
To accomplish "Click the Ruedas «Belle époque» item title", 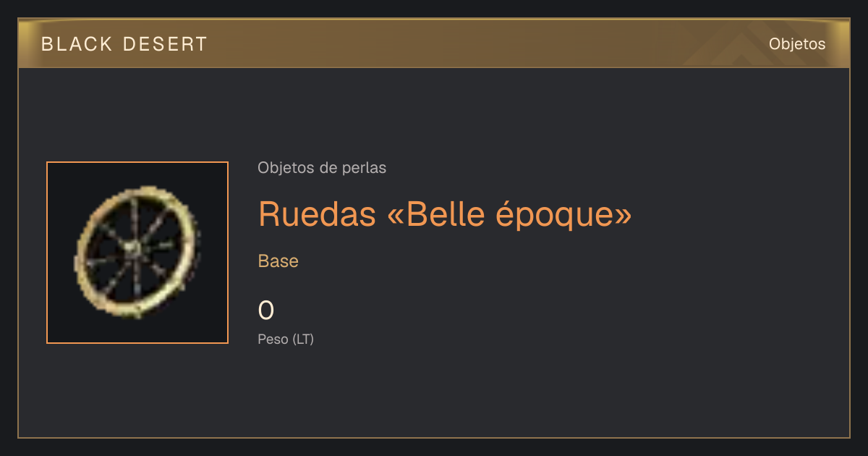I will pos(445,214).
